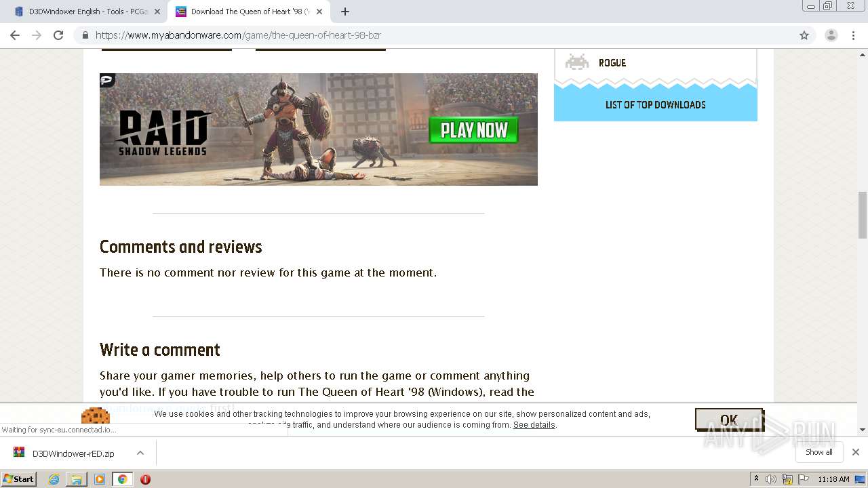The width and height of the screenshot is (868, 488).
Task: Show hidden system tray icons
Action: pos(756,479)
